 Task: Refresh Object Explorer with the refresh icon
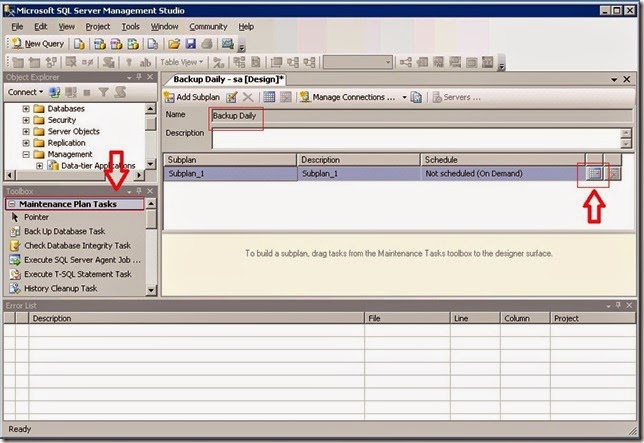pyautogui.click(x=120, y=92)
